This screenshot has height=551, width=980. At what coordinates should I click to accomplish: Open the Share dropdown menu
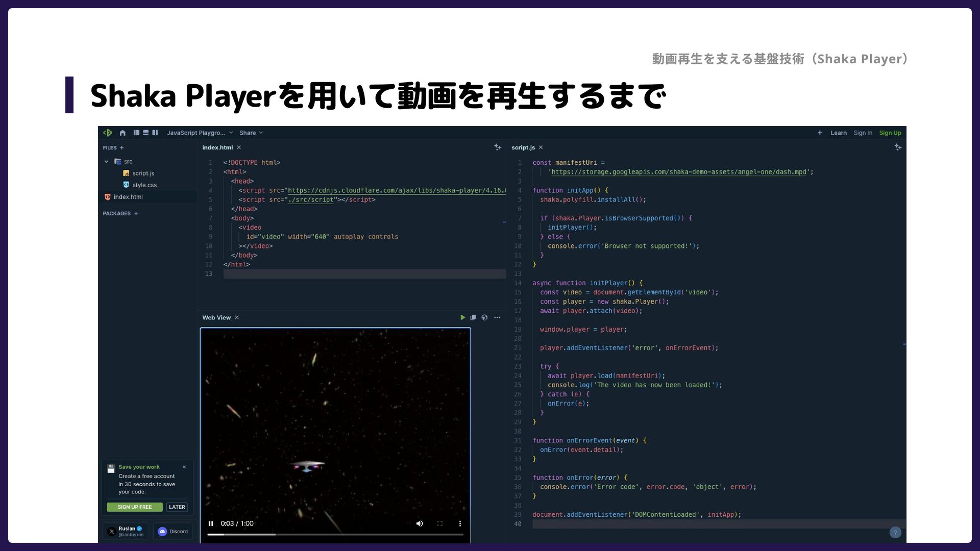point(251,133)
